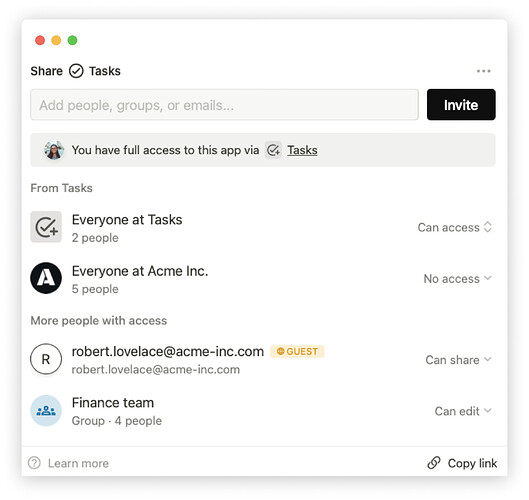This screenshot has height=500, width=529.
Task: Open the three-dot more options menu
Action: [483, 71]
